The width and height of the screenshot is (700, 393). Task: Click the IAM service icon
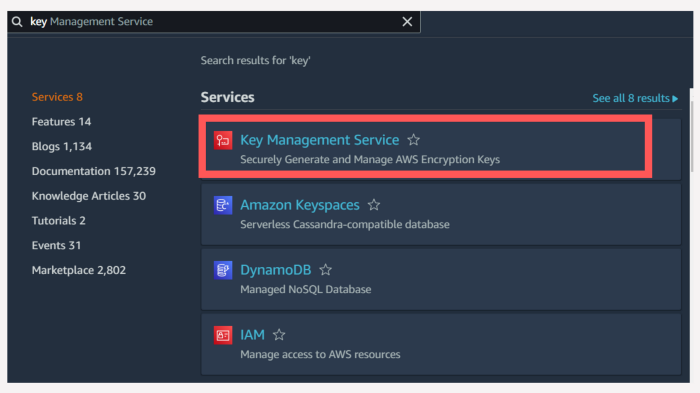(223, 335)
